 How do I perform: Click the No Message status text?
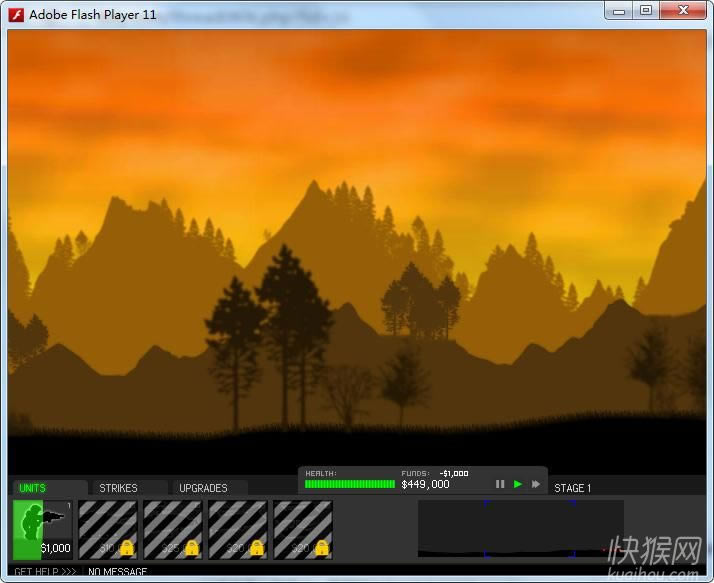point(118,572)
